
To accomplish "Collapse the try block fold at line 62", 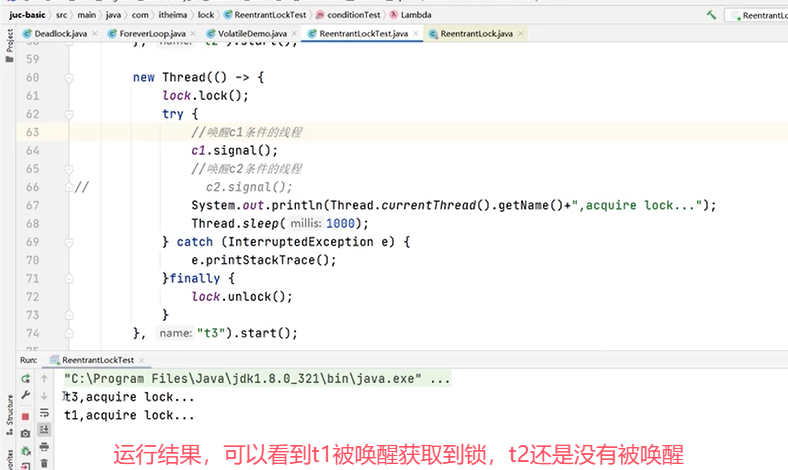I will click(x=69, y=115).
